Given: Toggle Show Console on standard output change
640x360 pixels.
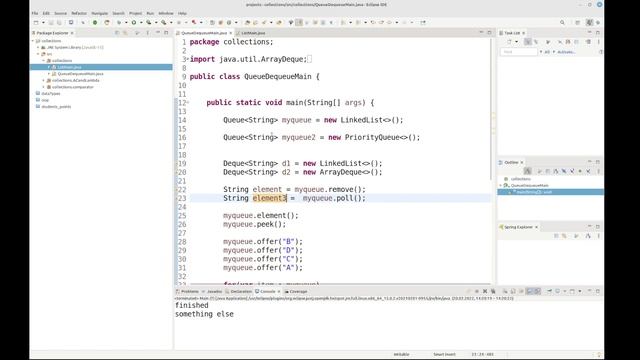Looking at the screenshot, I should (529, 291).
